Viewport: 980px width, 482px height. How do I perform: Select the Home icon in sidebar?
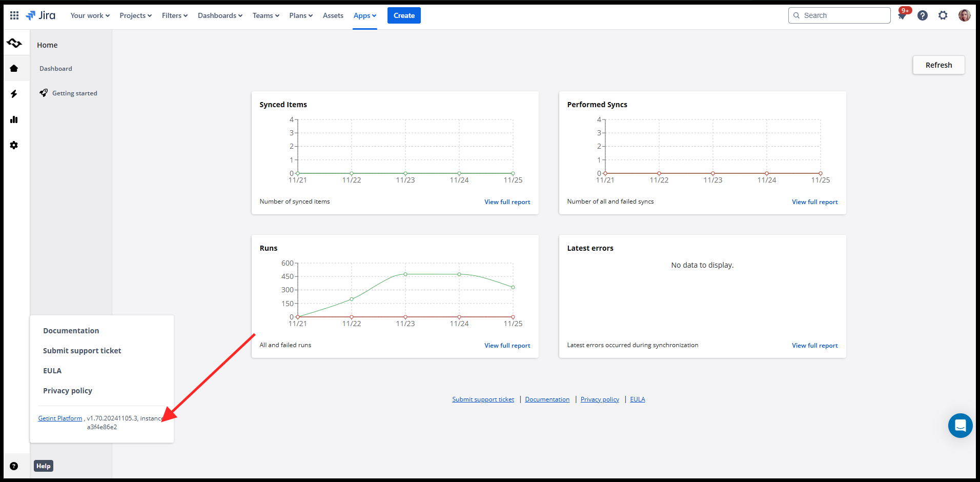14,68
